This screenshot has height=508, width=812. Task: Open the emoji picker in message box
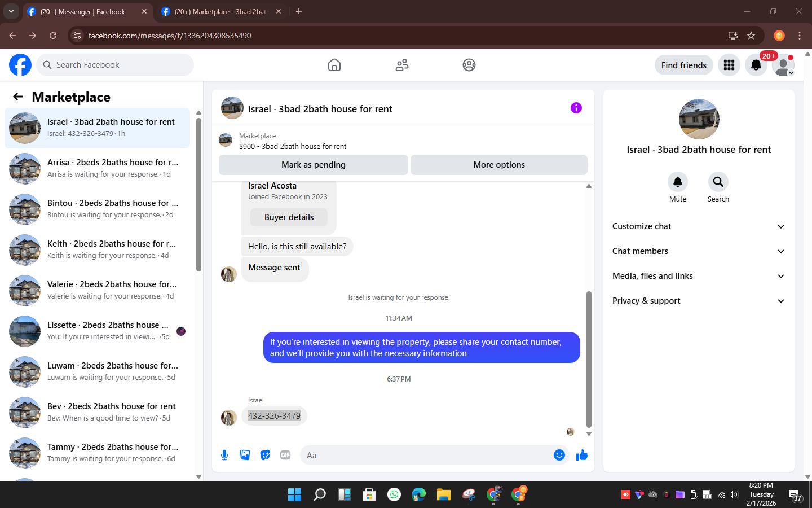tap(559, 455)
